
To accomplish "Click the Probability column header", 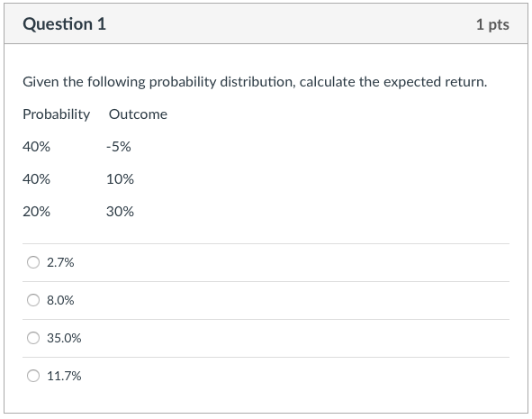I will pos(57,114).
